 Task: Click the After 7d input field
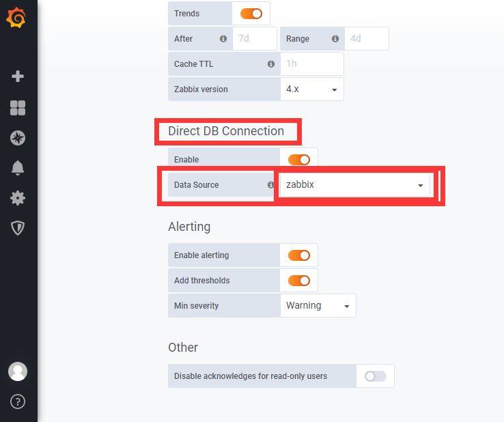(x=255, y=38)
